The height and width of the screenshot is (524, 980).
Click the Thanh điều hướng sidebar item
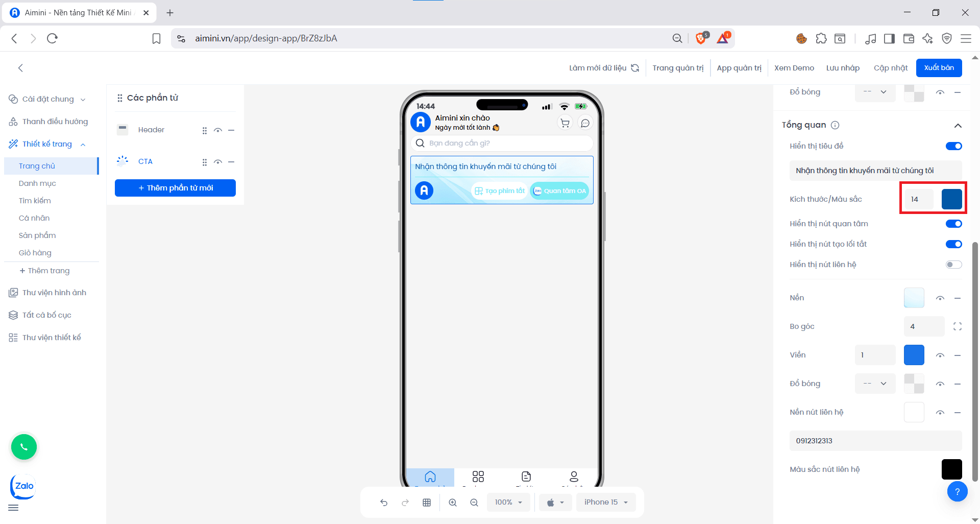pos(56,121)
